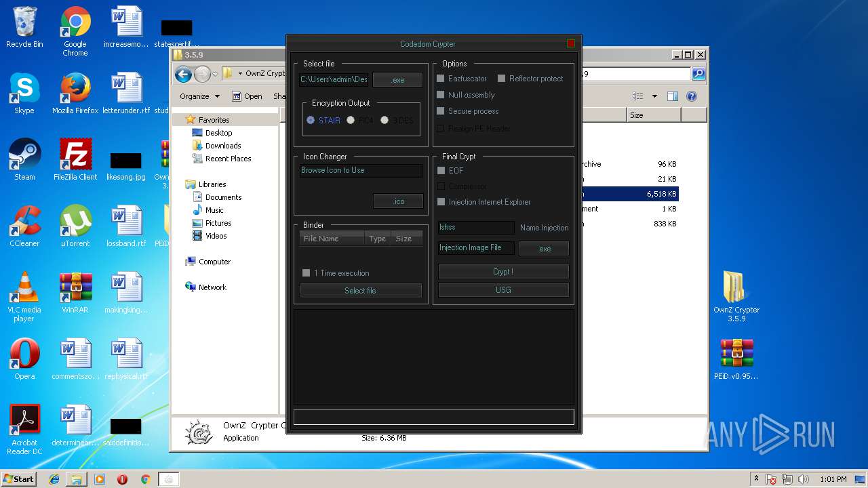Click the Crypt ! button
Image resolution: width=868 pixels, height=488 pixels.
pyautogui.click(x=503, y=272)
